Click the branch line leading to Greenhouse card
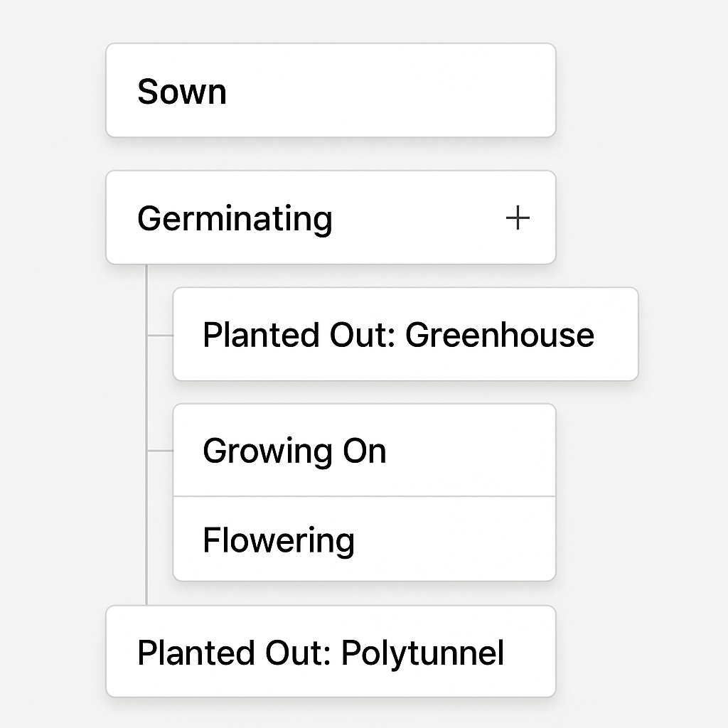Image resolution: width=728 pixels, height=728 pixels. (160, 335)
